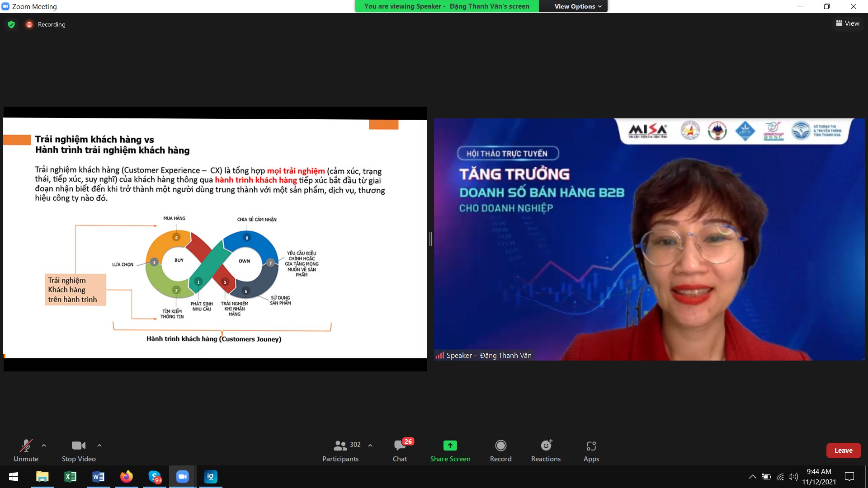
Task: Open the Chat panel
Action: click(x=400, y=450)
